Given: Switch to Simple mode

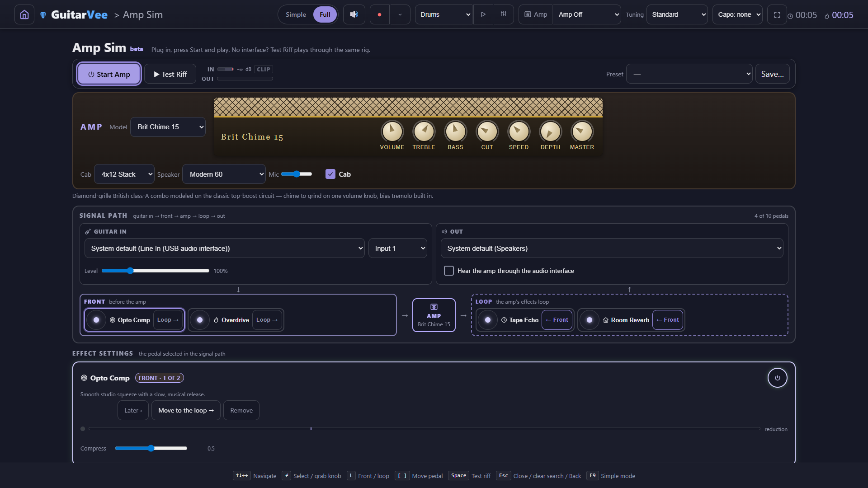Looking at the screenshot, I should click(296, 14).
